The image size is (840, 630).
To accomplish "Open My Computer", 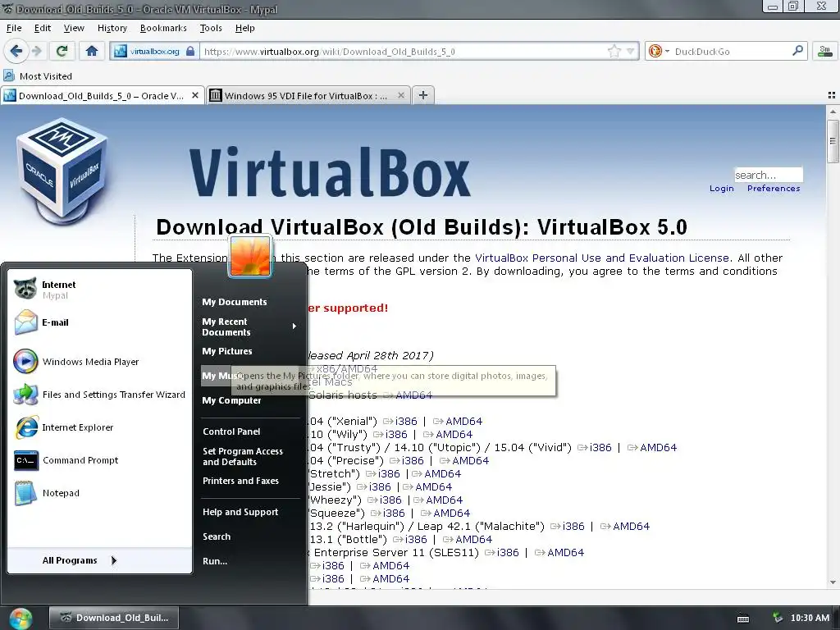I will coord(250,400).
